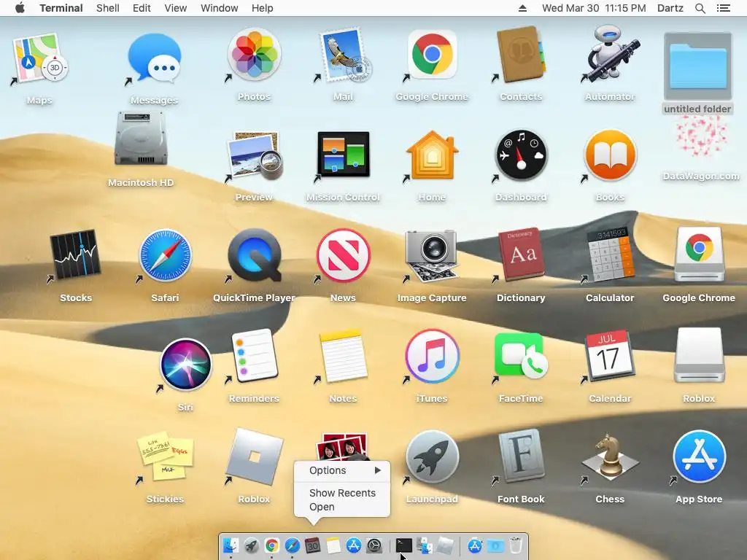747x560 pixels.
Task: Select the Books app icon
Action: pyautogui.click(x=611, y=156)
